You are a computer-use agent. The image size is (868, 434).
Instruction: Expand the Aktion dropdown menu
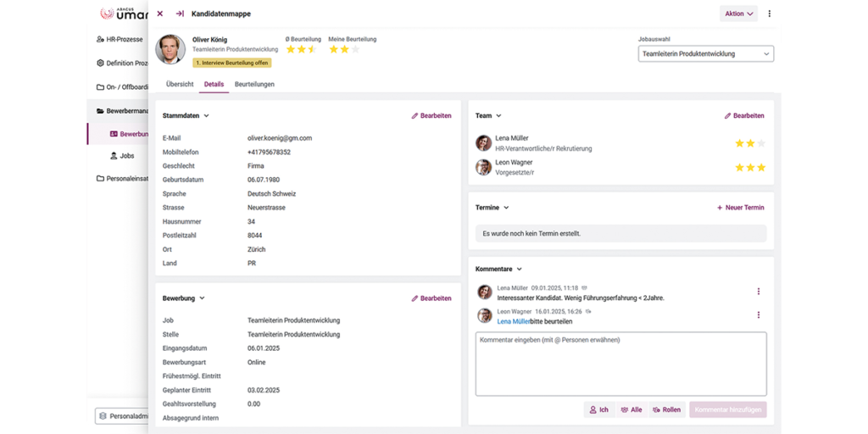click(x=738, y=14)
